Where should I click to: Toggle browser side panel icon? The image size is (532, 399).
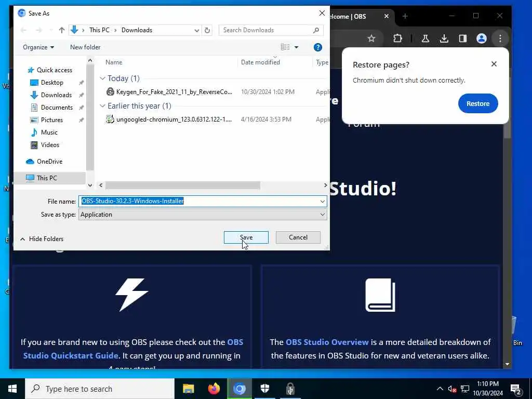(462, 38)
